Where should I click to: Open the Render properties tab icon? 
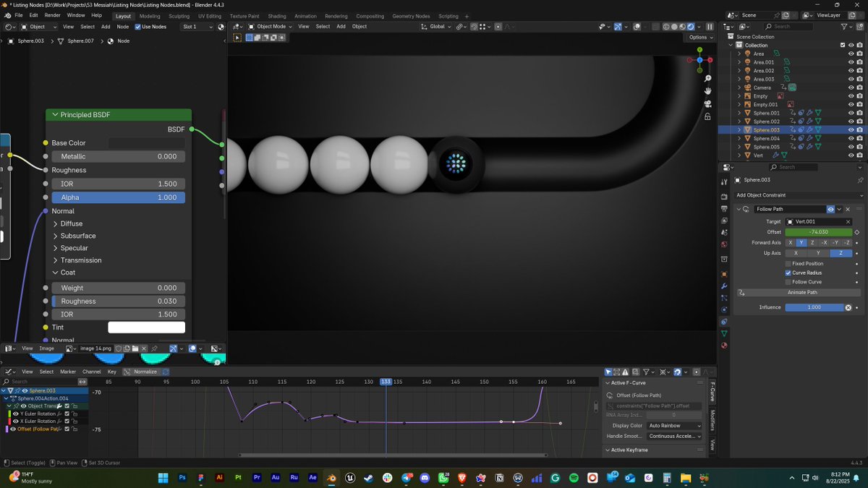pos(724,197)
